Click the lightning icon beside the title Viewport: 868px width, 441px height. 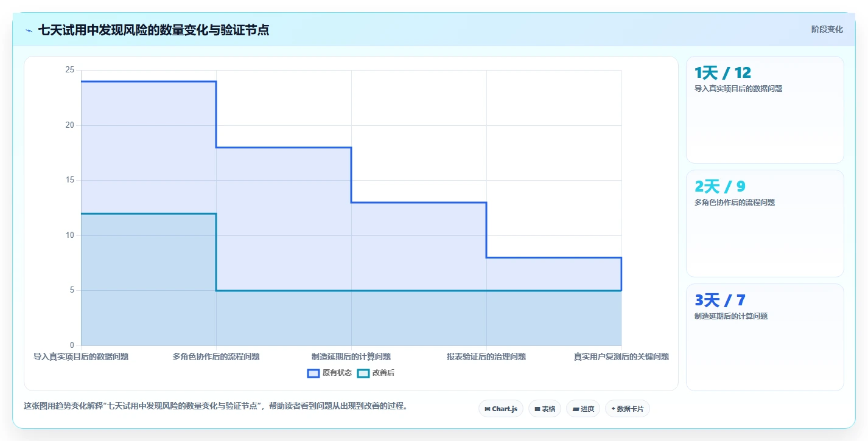[x=29, y=30]
